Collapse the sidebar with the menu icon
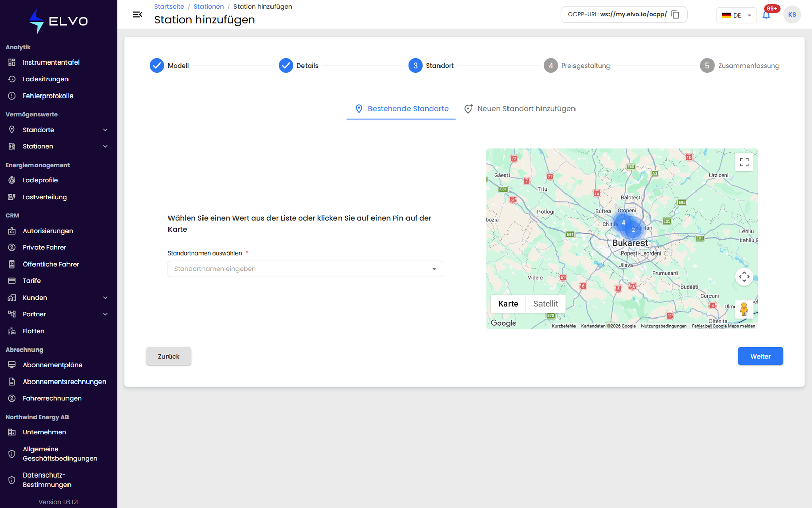The height and width of the screenshot is (508, 812). click(x=137, y=15)
